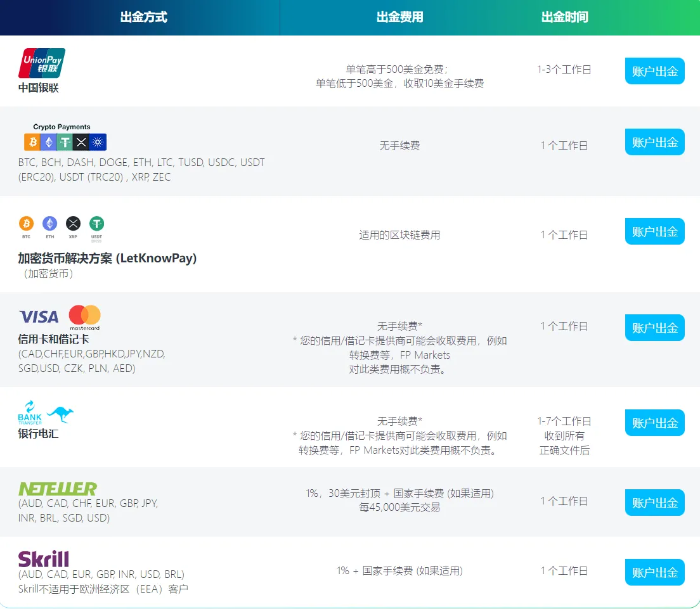Screen dimensions: 700x609
Task: Click the blue kangaroo icon
Action: pos(60,414)
